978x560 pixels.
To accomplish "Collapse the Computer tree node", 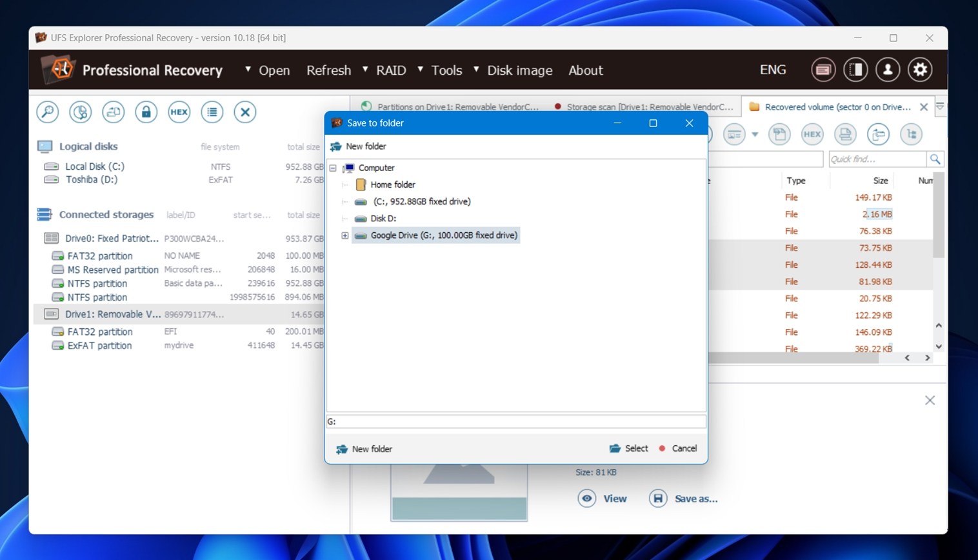I will 333,168.
